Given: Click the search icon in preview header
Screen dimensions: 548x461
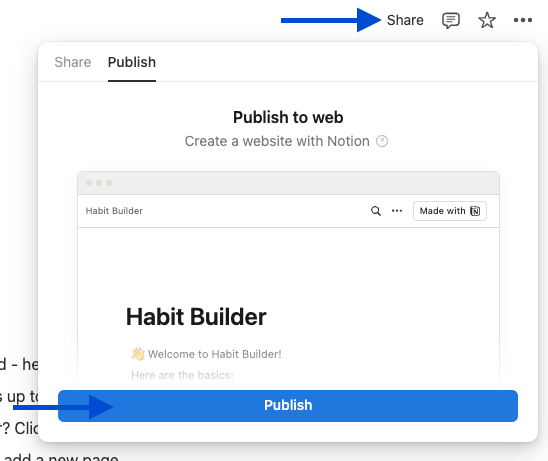Looking at the screenshot, I should [x=376, y=211].
